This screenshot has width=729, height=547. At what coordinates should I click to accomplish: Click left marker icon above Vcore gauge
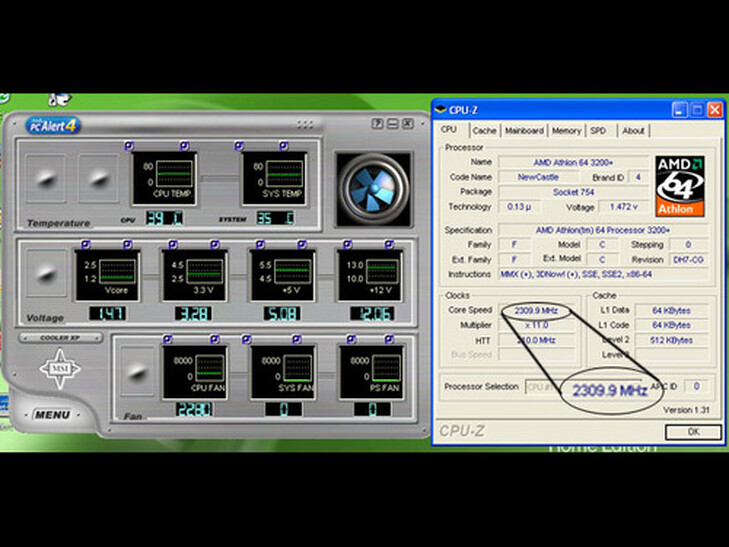click(x=85, y=244)
